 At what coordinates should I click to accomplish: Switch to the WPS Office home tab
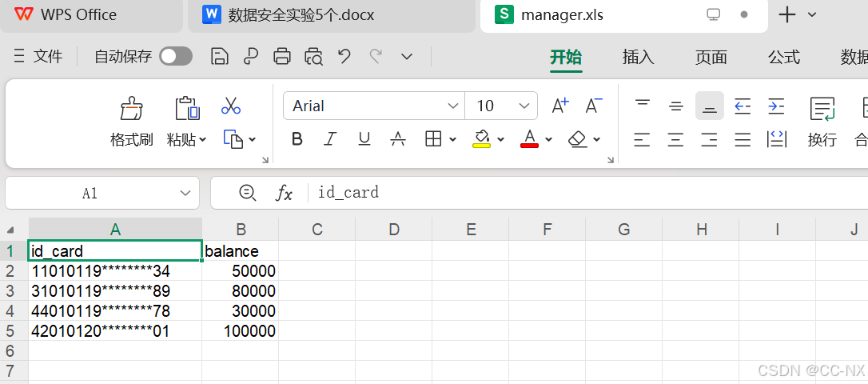(x=91, y=15)
